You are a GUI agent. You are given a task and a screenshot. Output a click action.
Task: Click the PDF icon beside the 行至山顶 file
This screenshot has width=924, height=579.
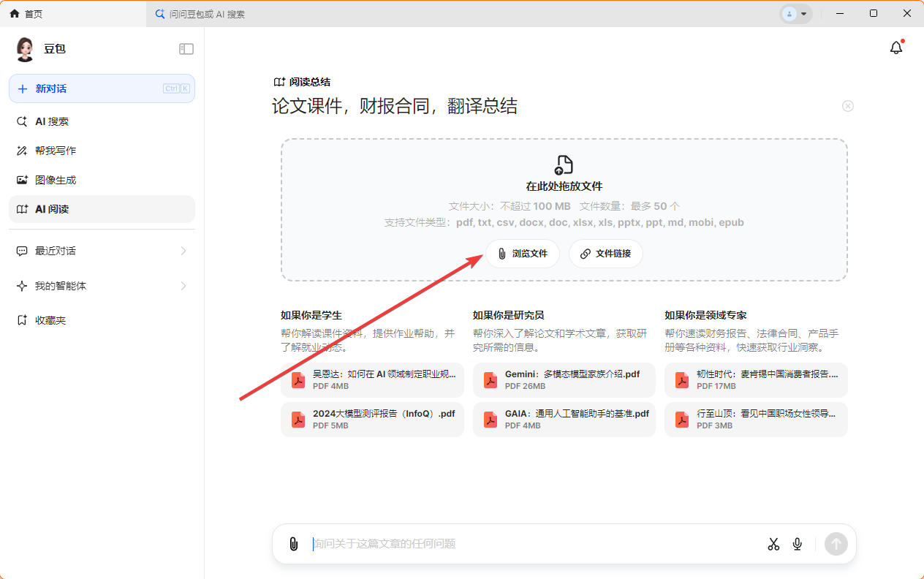click(681, 420)
